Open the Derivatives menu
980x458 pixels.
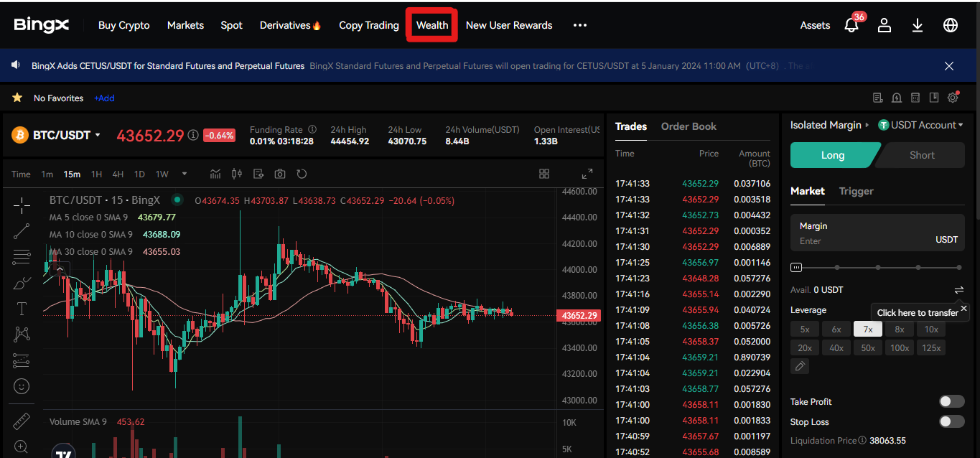click(290, 25)
